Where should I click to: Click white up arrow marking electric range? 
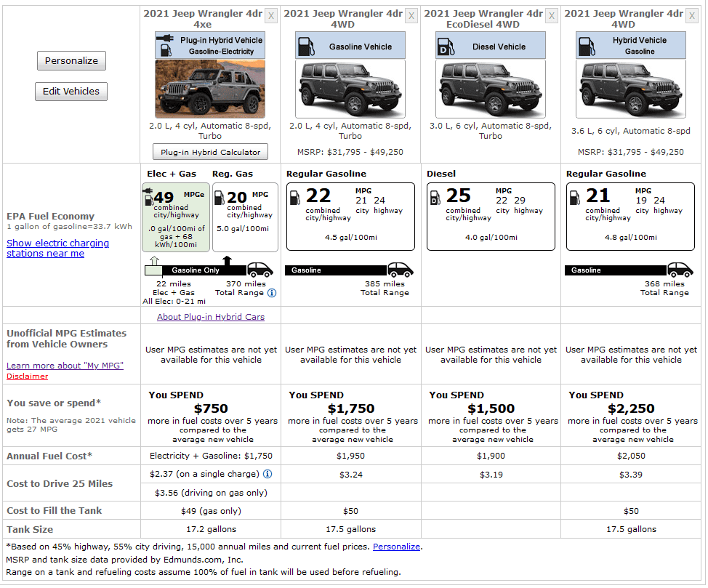click(154, 261)
